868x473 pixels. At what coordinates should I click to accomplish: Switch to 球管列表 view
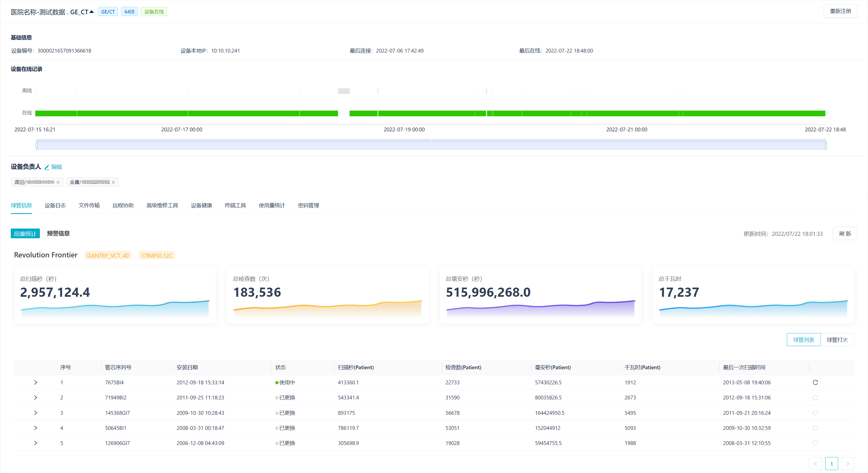(x=803, y=340)
